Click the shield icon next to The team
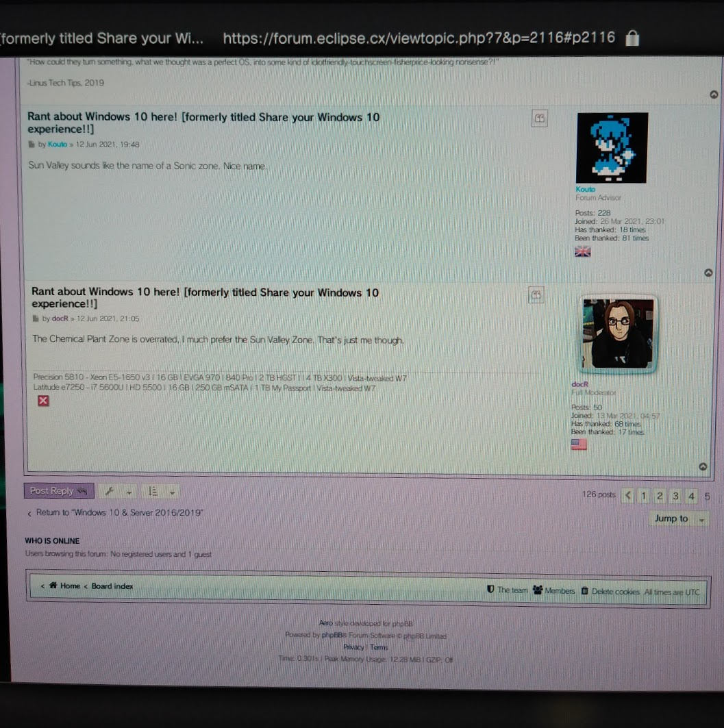The image size is (724, 728). (x=490, y=589)
